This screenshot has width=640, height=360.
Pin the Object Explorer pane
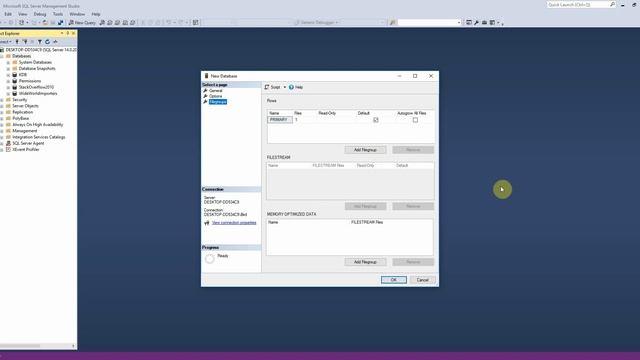[68, 33]
